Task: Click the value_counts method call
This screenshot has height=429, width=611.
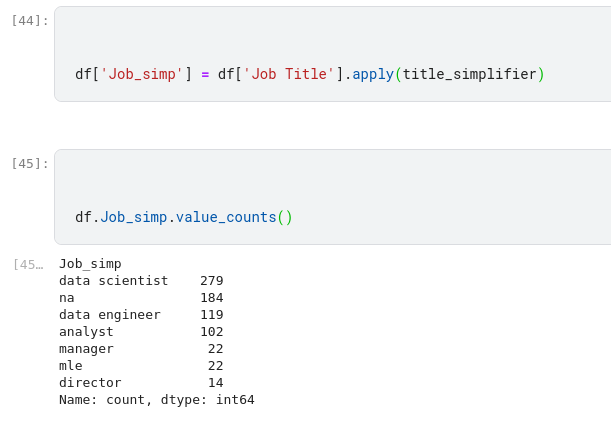Action: pos(226,217)
